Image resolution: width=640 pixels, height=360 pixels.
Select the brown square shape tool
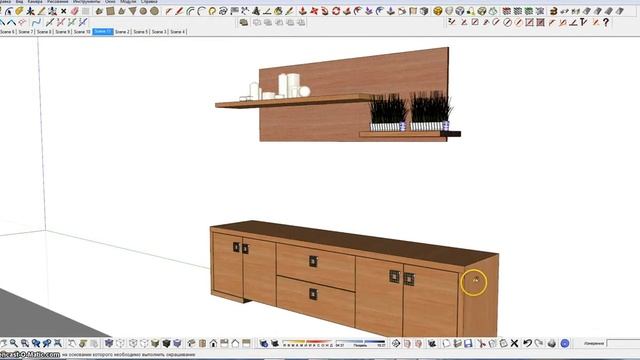(110, 11)
